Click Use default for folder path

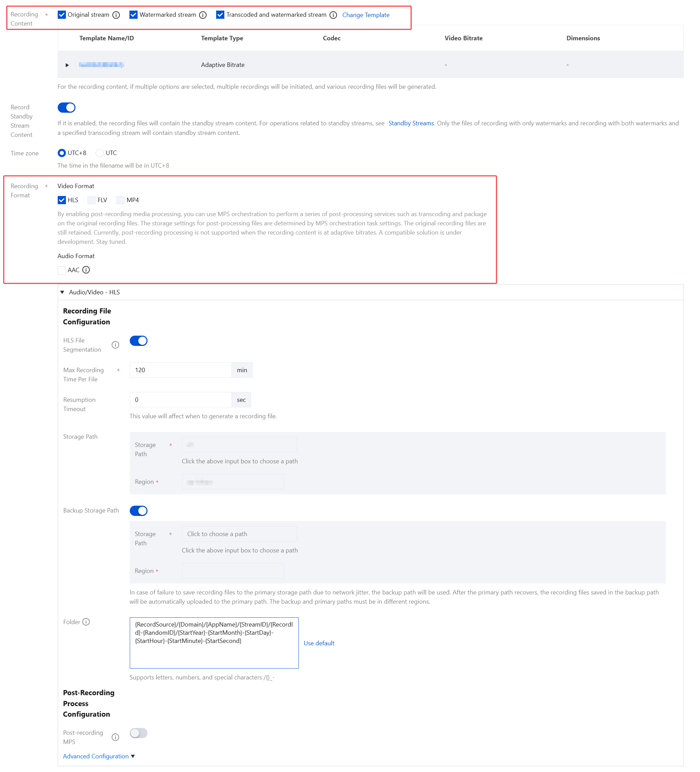(x=319, y=643)
